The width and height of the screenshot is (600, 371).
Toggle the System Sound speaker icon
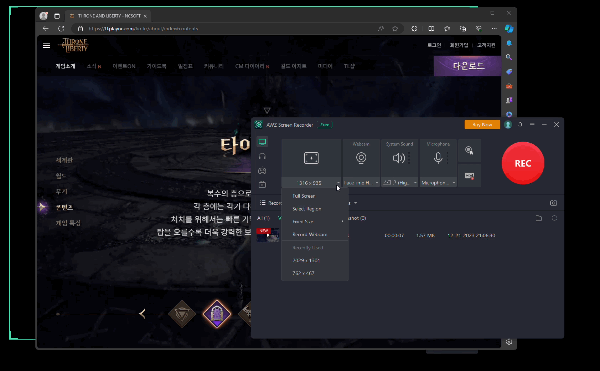click(x=398, y=158)
